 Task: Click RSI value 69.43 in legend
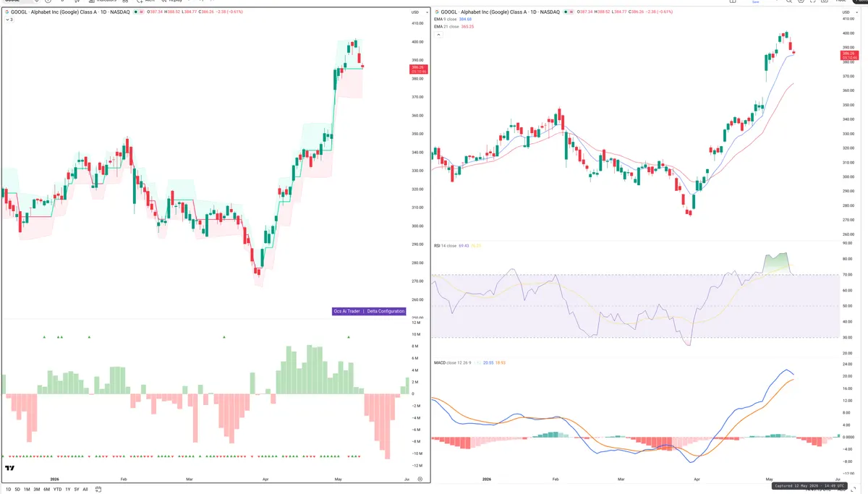[x=464, y=246]
